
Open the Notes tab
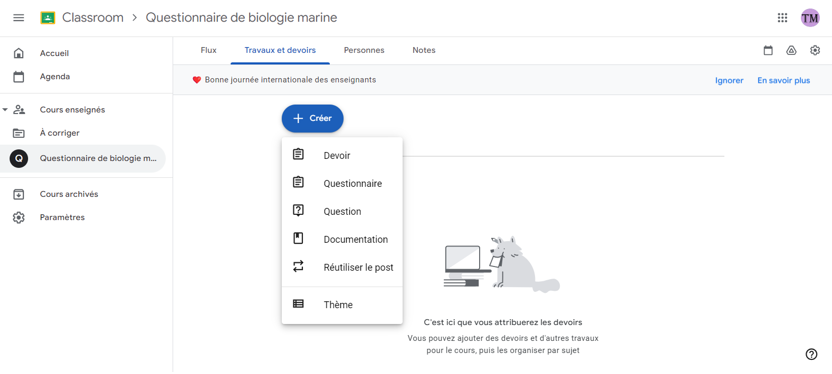pyautogui.click(x=423, y=50)
